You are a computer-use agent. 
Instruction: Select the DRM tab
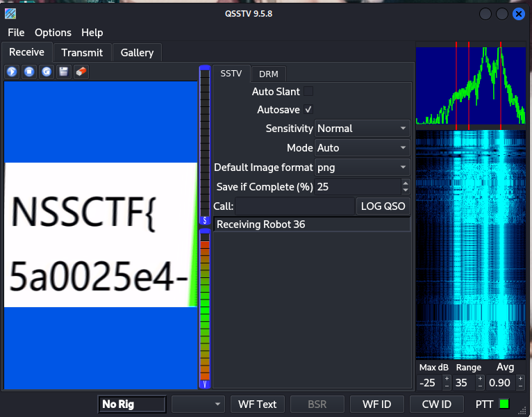point(268,74)
